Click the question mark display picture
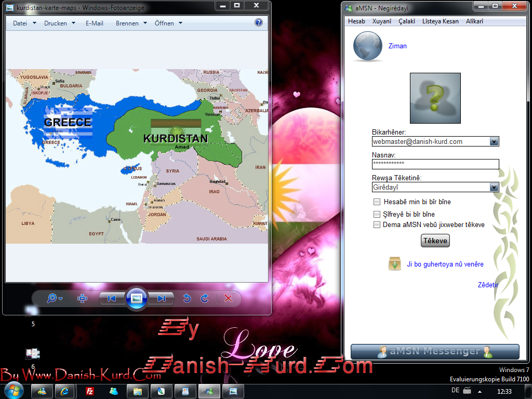The image size is (532, 399). coord(435,98)
